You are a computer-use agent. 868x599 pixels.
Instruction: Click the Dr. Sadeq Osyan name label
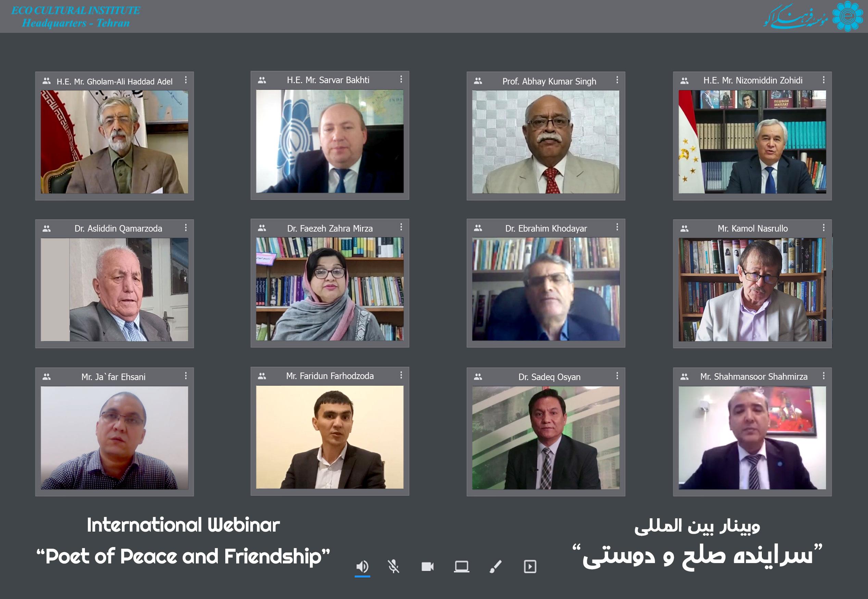pyautogui.click(x=550, y=377)
